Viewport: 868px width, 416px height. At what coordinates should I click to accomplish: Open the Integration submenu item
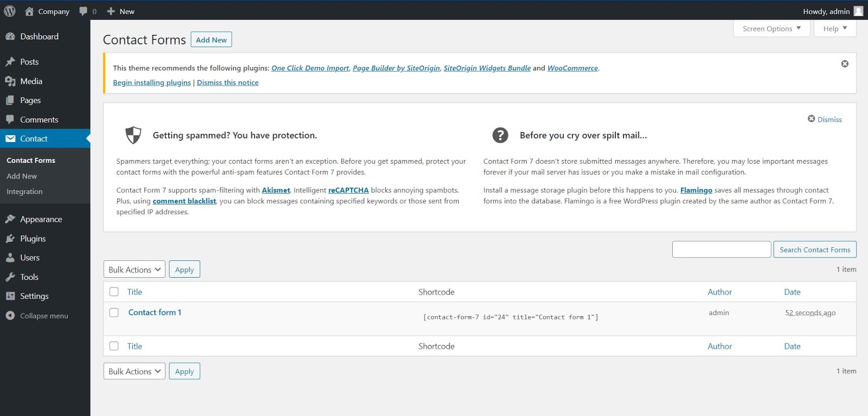24,191
